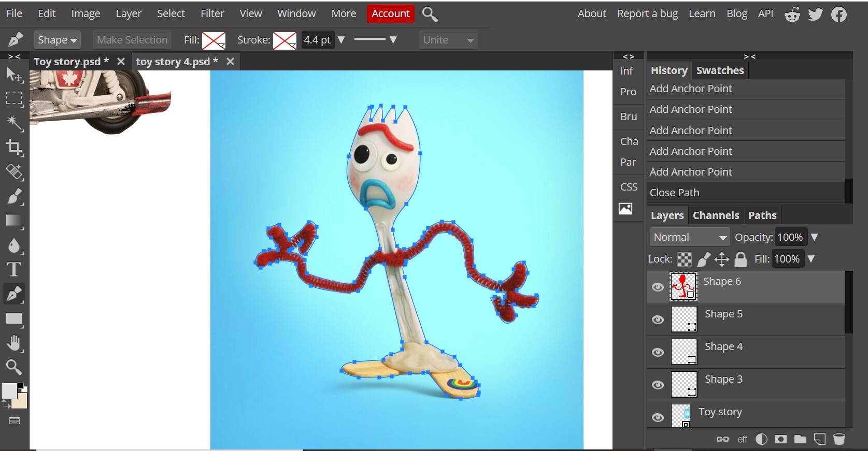Click the Make Selection button
Viewport: 868px width, 451px height.
point(132,40)
